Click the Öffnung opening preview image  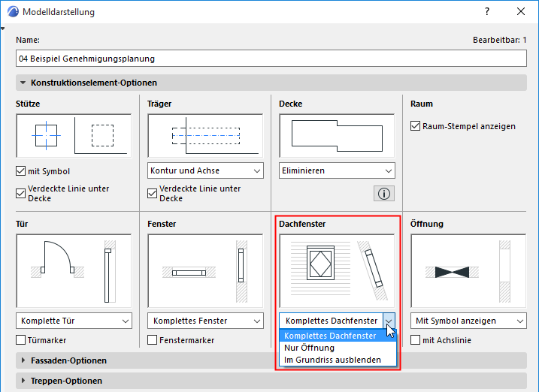468,270
